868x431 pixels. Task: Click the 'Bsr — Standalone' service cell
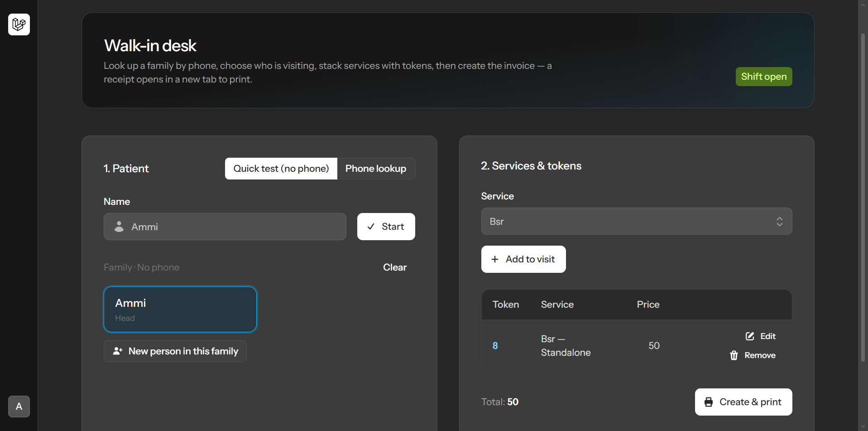tap(566, 346)
